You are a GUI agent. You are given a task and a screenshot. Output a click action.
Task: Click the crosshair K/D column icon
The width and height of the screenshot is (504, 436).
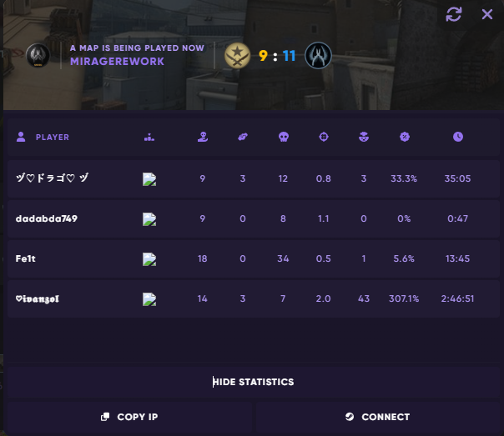pos(324,137)
